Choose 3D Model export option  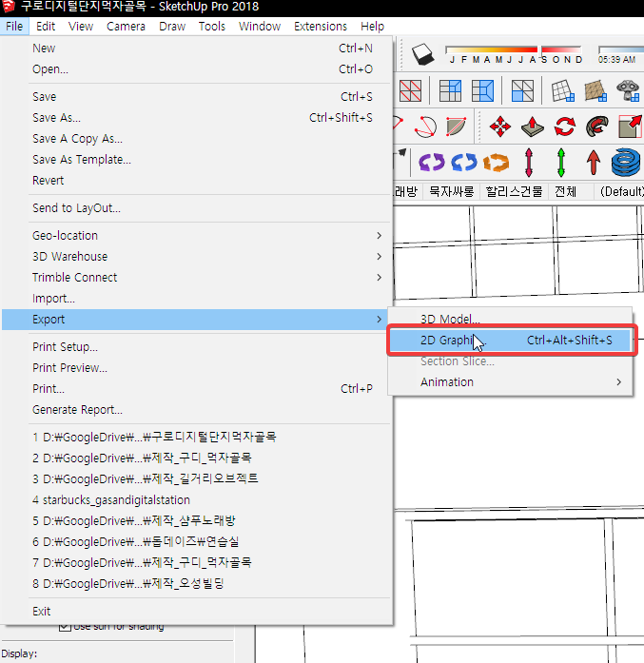[x=510, y=320]
